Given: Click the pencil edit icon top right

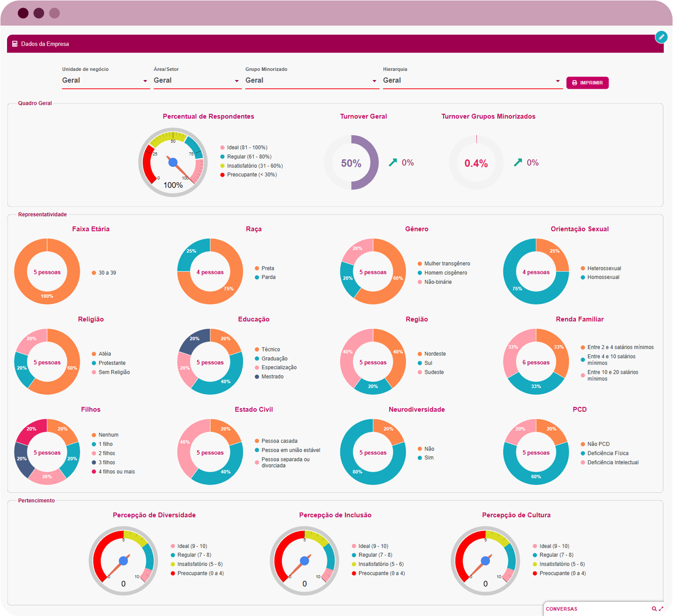Looking at the screenshot, I should [661, 37].
